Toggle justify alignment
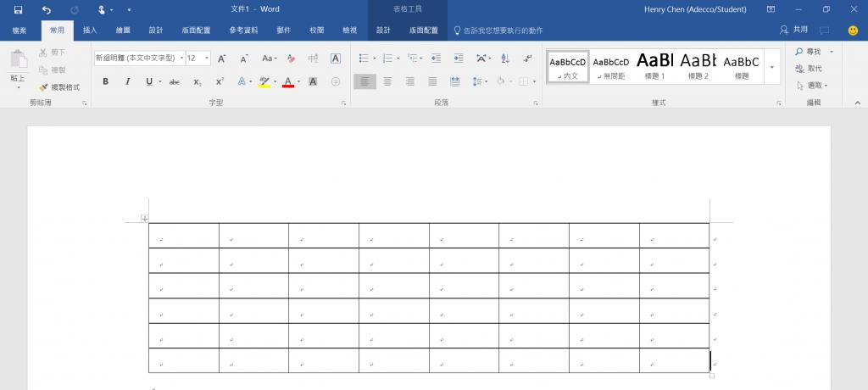 (432, 81)
